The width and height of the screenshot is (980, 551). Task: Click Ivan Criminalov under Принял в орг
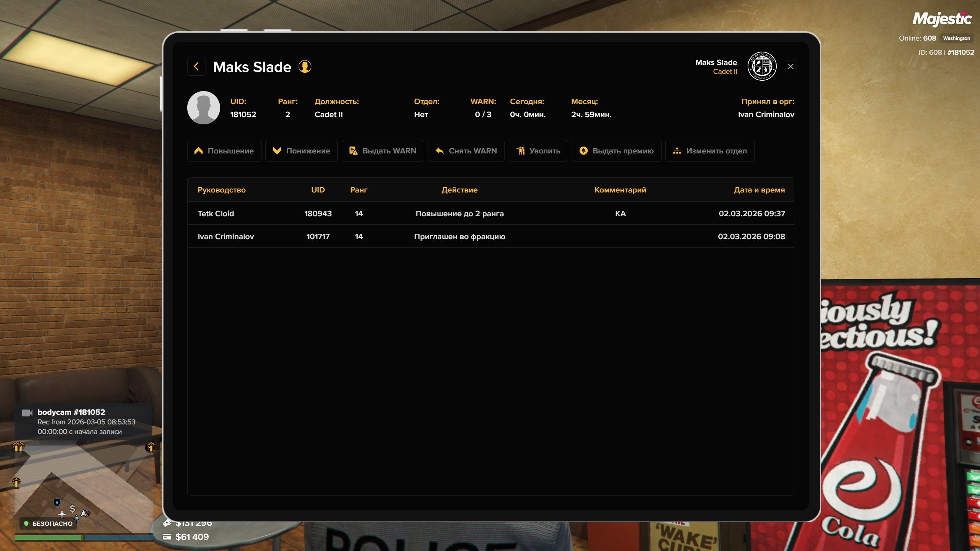click(x=766, y=114)
